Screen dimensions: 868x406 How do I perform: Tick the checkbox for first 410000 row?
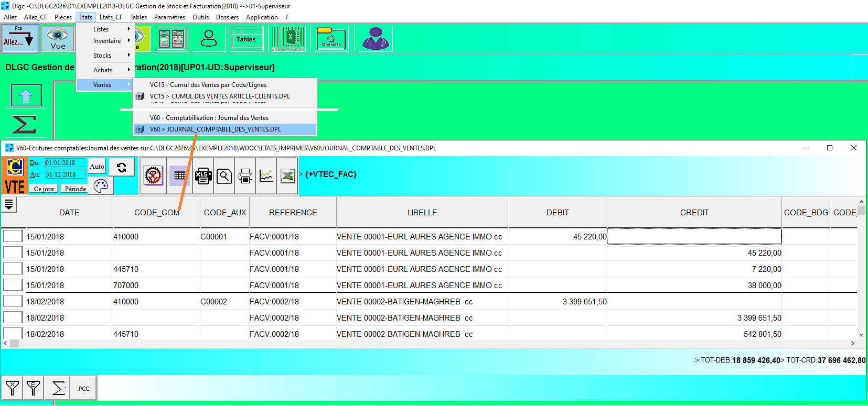pyautogui.click(x=13, y=236)
